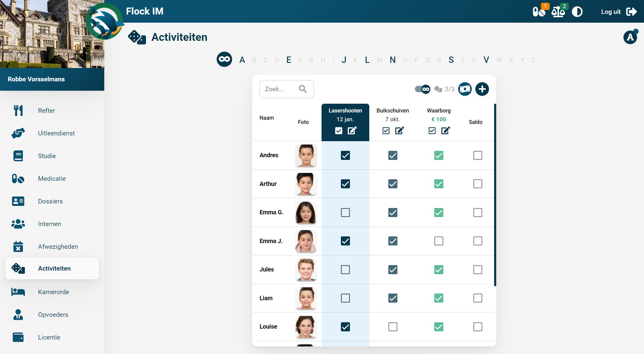644x354 pixels.
Task: Go to Kamerorde in sidebar menu
Action: [x=53, y=292]
